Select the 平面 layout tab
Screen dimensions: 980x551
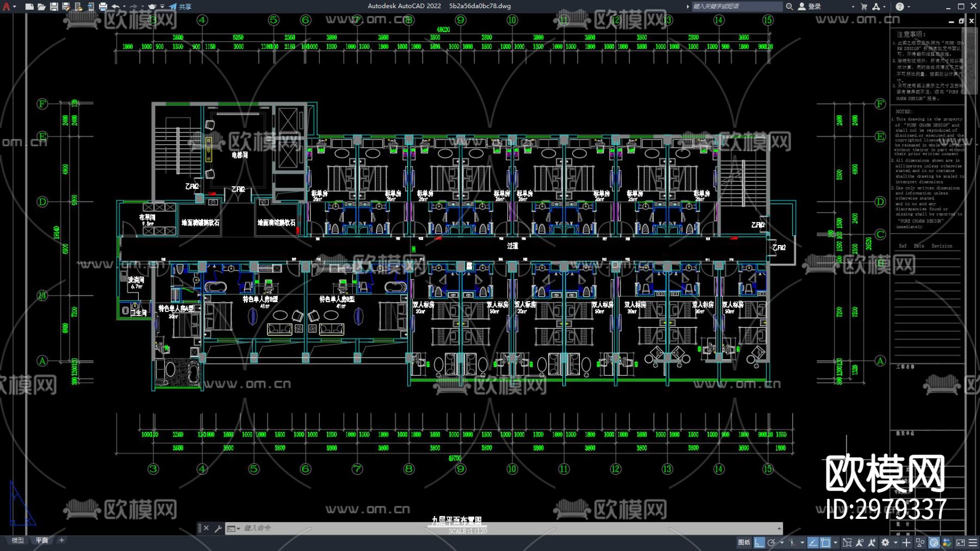[x=42, y=541]
